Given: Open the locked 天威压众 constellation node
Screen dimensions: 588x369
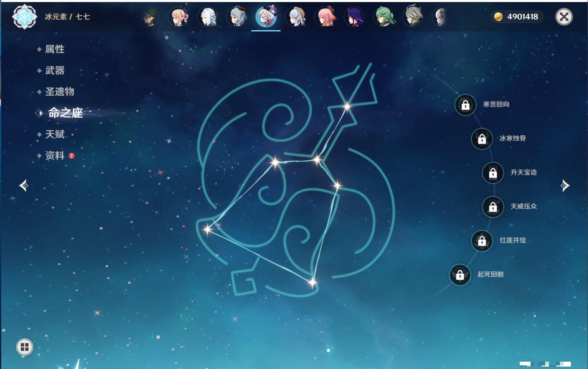Looking at the screenshot, I should (x=493, y=207).
